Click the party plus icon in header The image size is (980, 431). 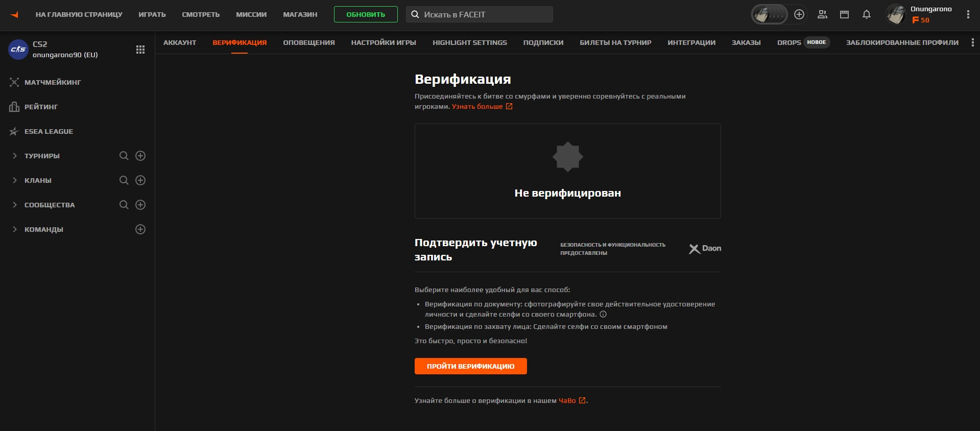click(799, 14)
